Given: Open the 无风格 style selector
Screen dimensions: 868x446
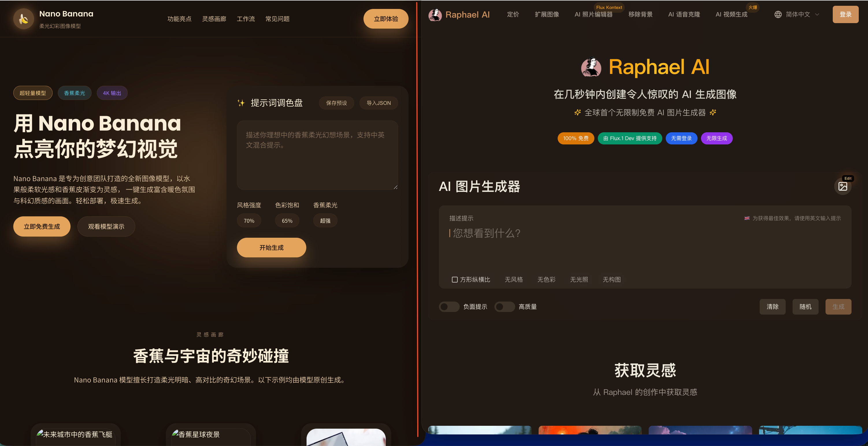Looking at the screenshot, I should coord(513,280).
